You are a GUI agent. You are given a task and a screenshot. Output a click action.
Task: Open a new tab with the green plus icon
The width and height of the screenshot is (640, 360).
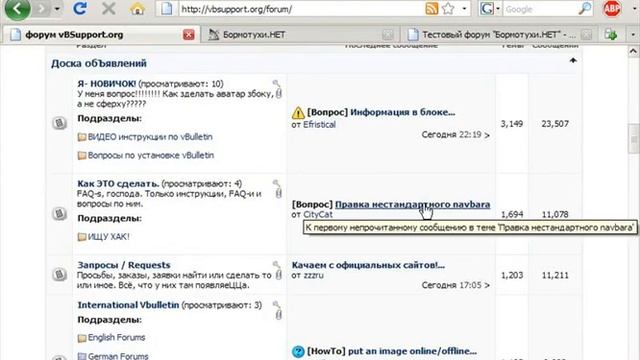pos(611,35)
